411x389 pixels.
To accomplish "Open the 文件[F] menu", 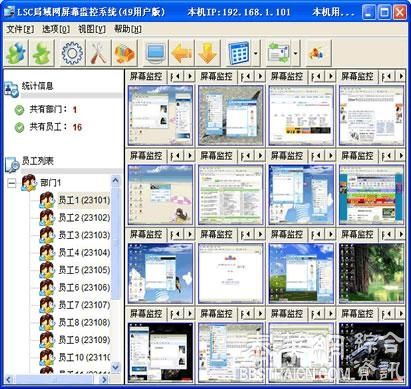I will pyautogui.click(x=20, y=29).
